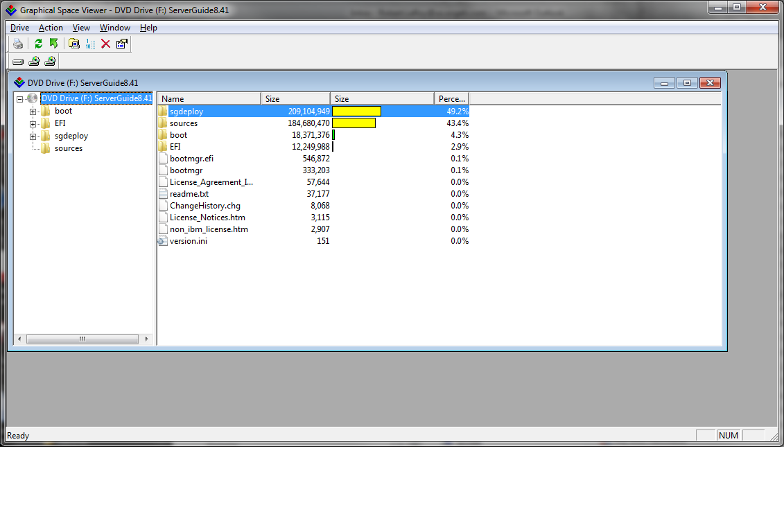Image resolution: width=784 pixels, height=532 pixels.
Task: Expand the boot folder in the tree
Action: point(33,112)
